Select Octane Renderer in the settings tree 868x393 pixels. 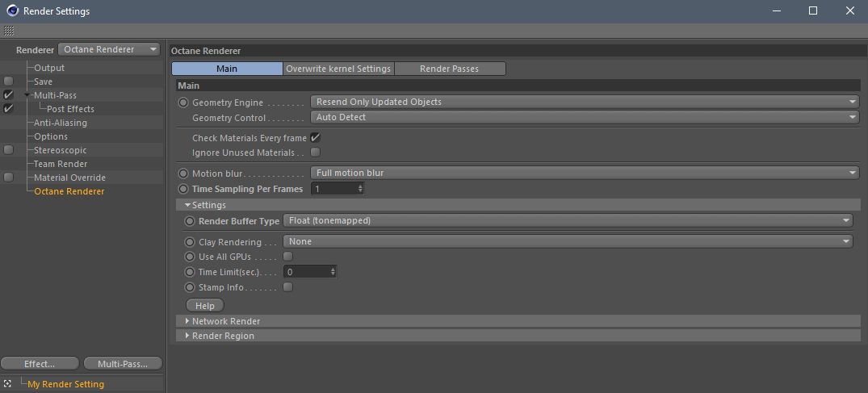click(x=69, y=191)
